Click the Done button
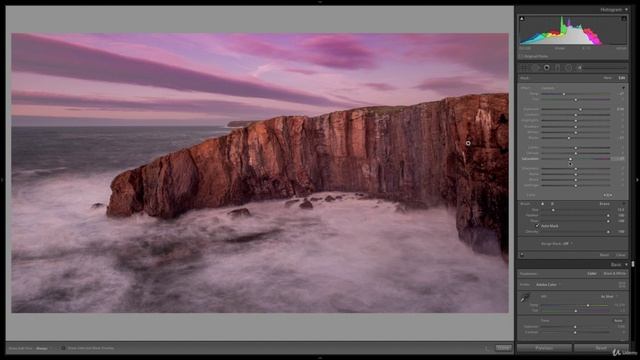Image resolution: width=640 pixels, height=360 pixels. 504,348
